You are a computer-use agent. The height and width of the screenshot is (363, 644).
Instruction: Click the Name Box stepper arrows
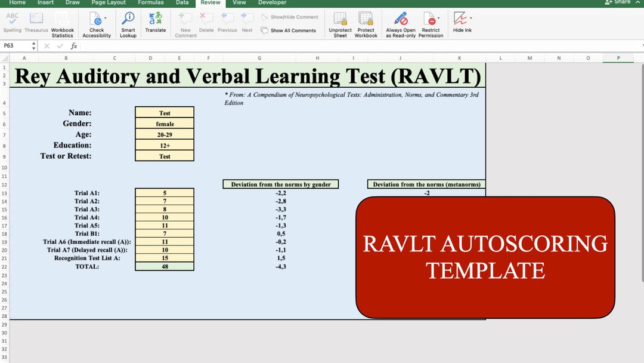click(x=34, y=45)
